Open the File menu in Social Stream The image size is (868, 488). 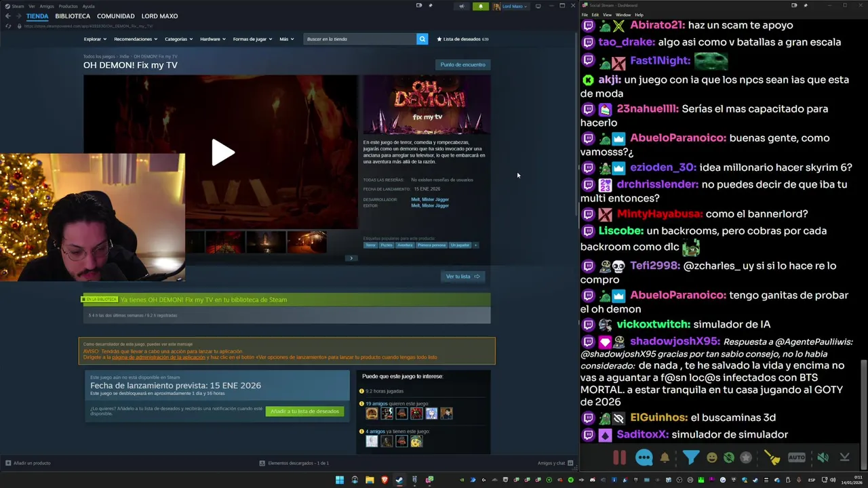[585, 14]
